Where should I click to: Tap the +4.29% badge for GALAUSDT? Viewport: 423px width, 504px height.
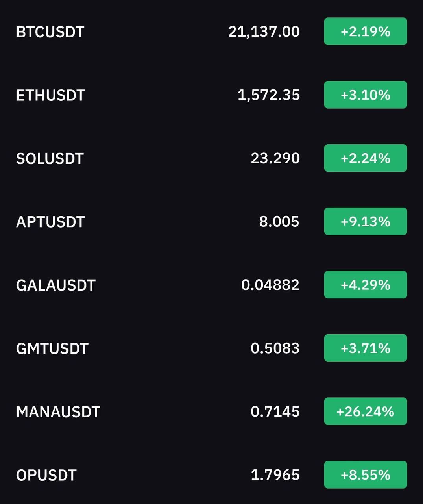[365, 285]
